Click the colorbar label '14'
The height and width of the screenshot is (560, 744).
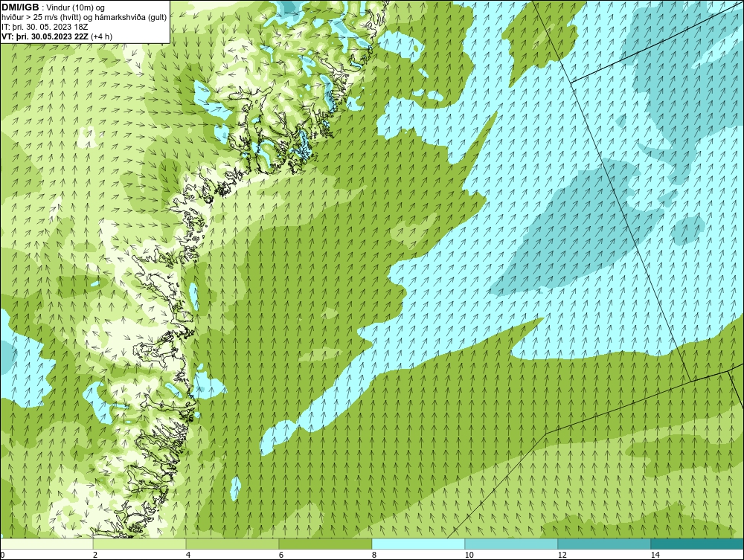coord(655,555)
